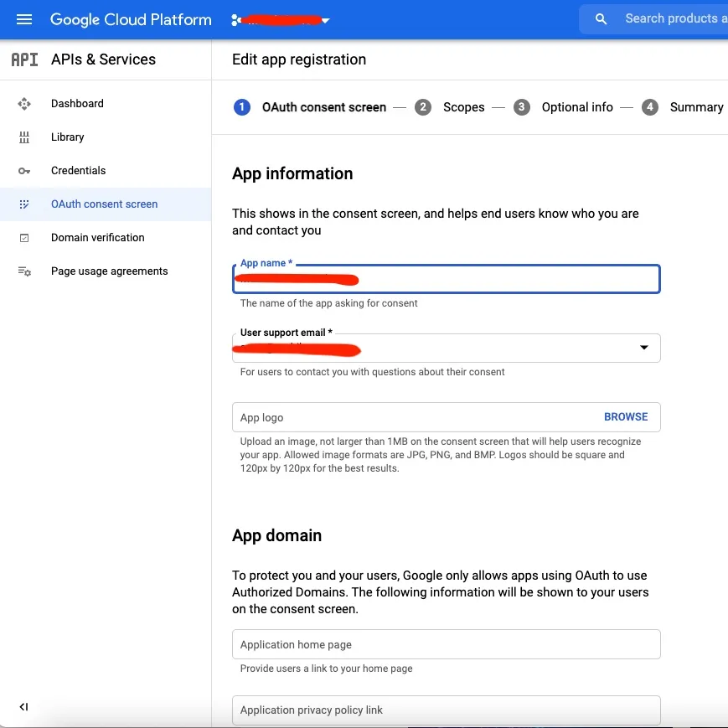728x728 pixels.
Task: Click the Library sidebar icon
Action: [24, 137]
